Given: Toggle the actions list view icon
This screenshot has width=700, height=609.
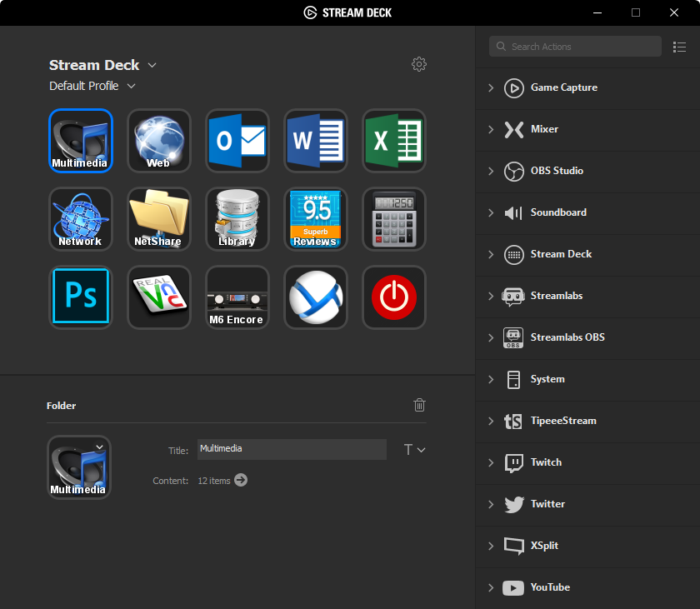Looking at the screenshot, I should [x=679, y=47].
